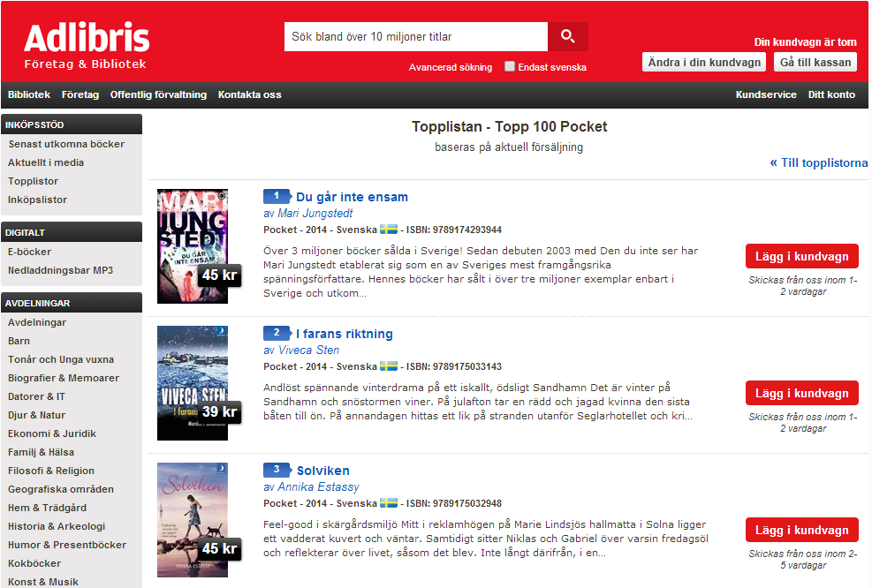Open author Mari Jungstedt
The width and height of the screenshot is (872, 588).
[x=315, y=213]
